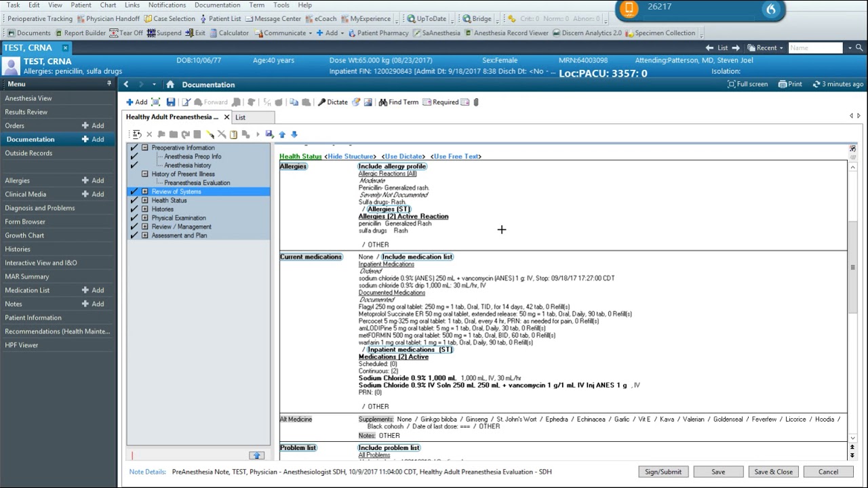Click the search magnifier next to Name field
This screenshot has width=868, height=488.
point(859,48)
